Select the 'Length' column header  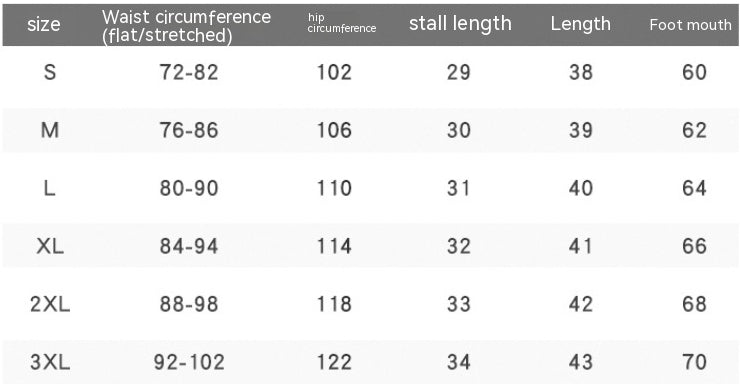[x=580, y=24]
